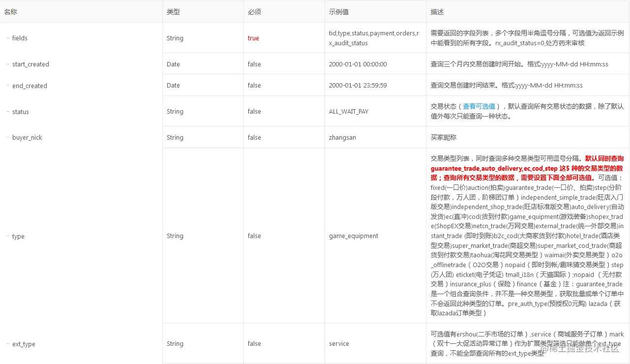Select the zhangsan example value
The image size is (630, 364).
click(342, 138)
